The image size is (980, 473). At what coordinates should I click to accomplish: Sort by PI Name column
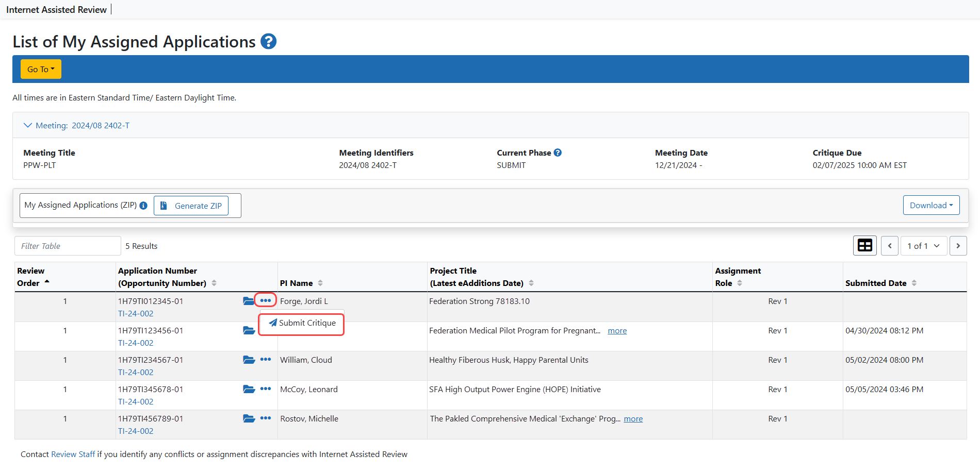click(320, 283)
